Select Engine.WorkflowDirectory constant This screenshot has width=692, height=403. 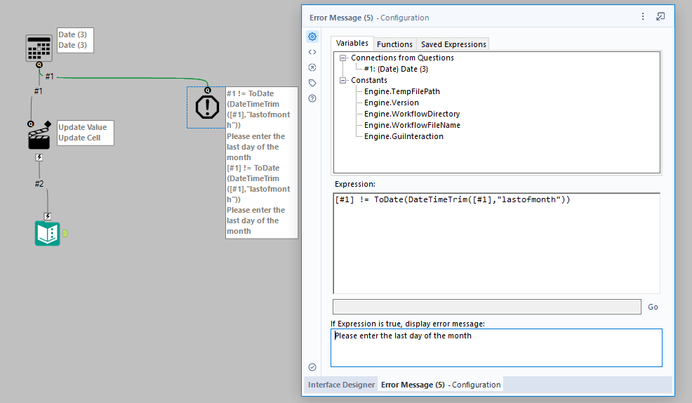point(412,114)
